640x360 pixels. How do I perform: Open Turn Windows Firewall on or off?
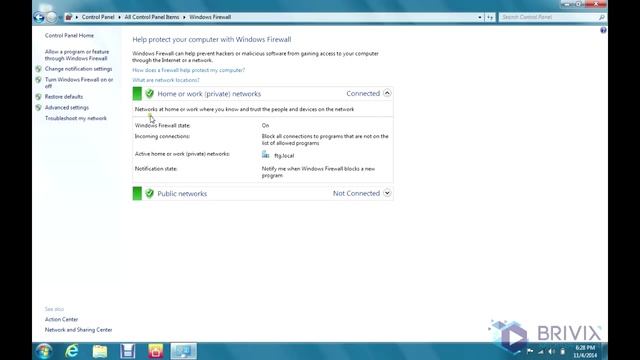click(79, 83)
